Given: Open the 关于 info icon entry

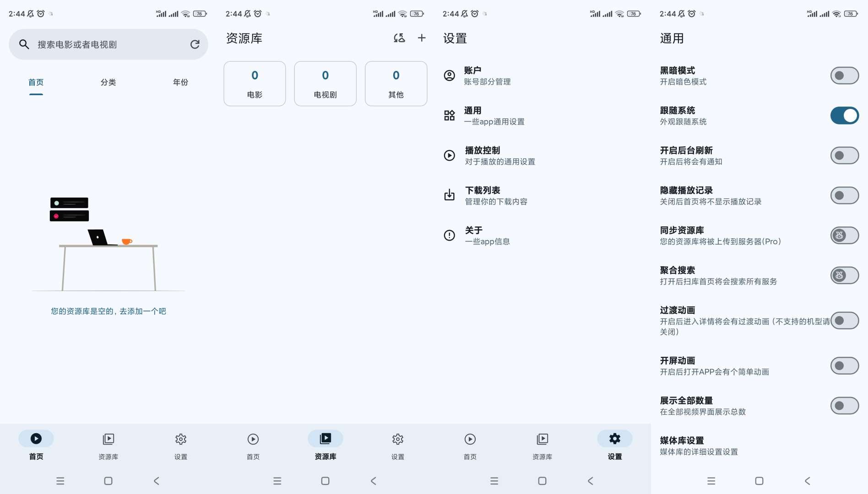Looking at the screenshot, I should [450, 235].
